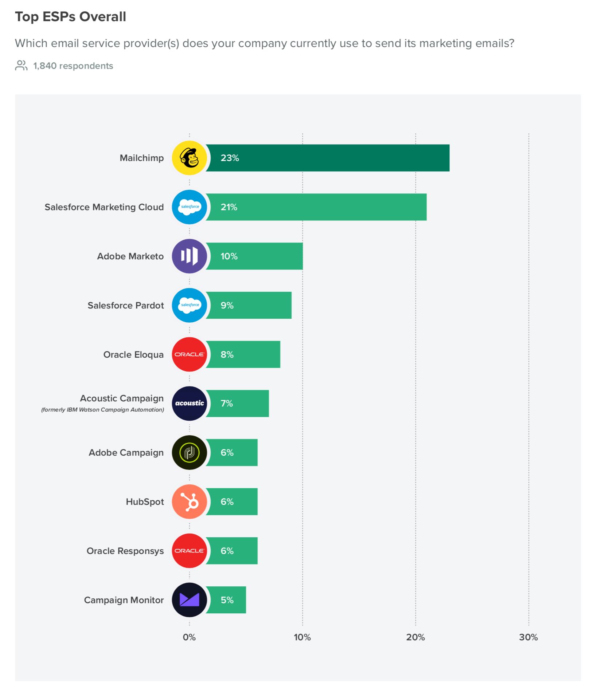Click the orange HubSpot sprocket logo
Image resolution: width=594 pixels, height=700 pixels.
pos(189,502)
